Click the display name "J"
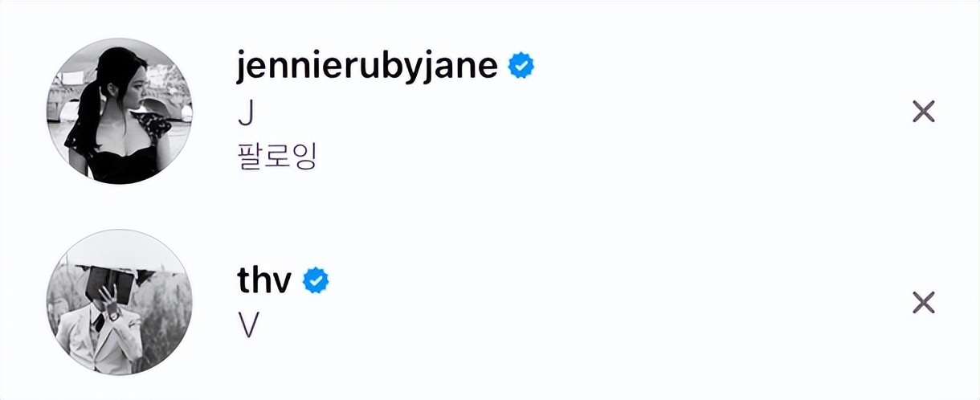Image resolution: width=980 pixels, height=400 pixels. click(x=246, y=114)
